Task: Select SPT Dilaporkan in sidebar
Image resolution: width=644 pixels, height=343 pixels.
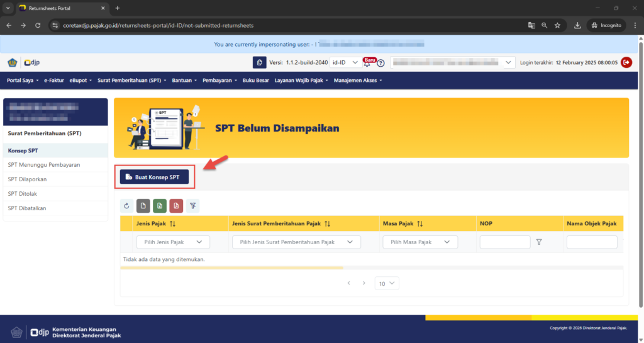Action: click(x=28, y=179)
